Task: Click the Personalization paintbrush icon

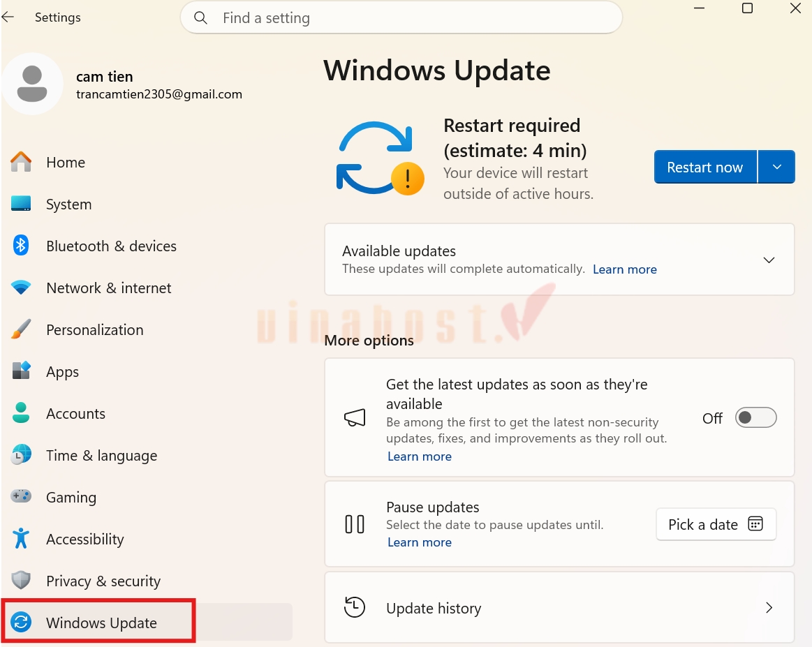Action: pyautogui.click(x=21, y=329)
